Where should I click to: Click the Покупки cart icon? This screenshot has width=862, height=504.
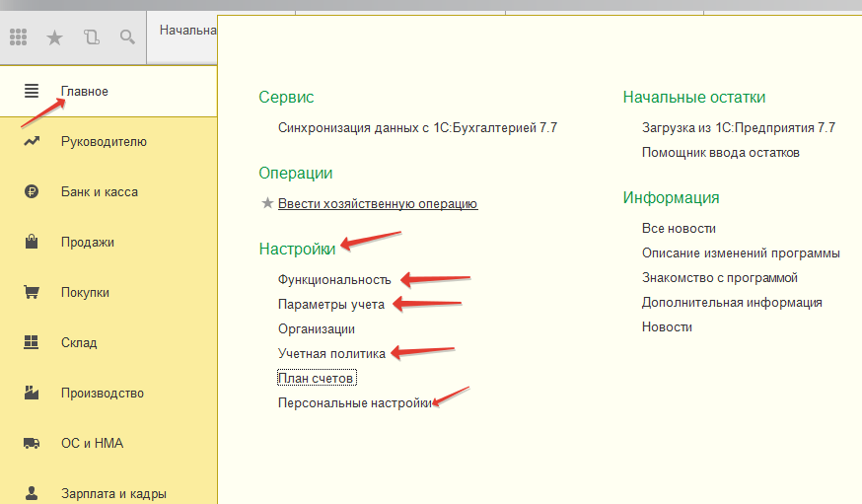(x=32, y=292)
